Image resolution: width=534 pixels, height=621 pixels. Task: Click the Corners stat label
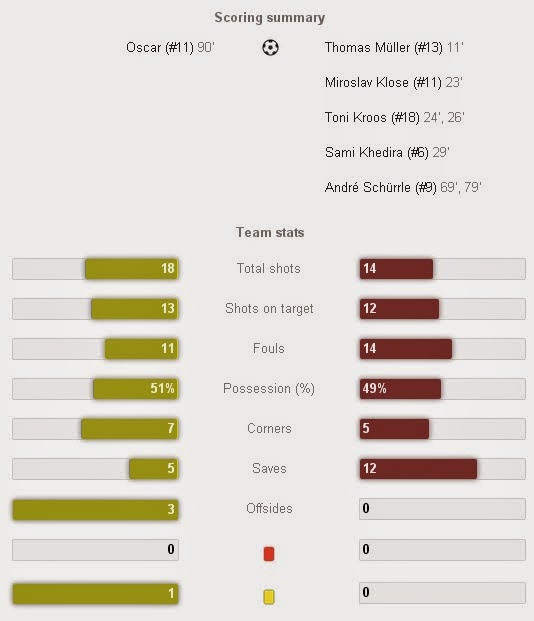tap(269, 429)
